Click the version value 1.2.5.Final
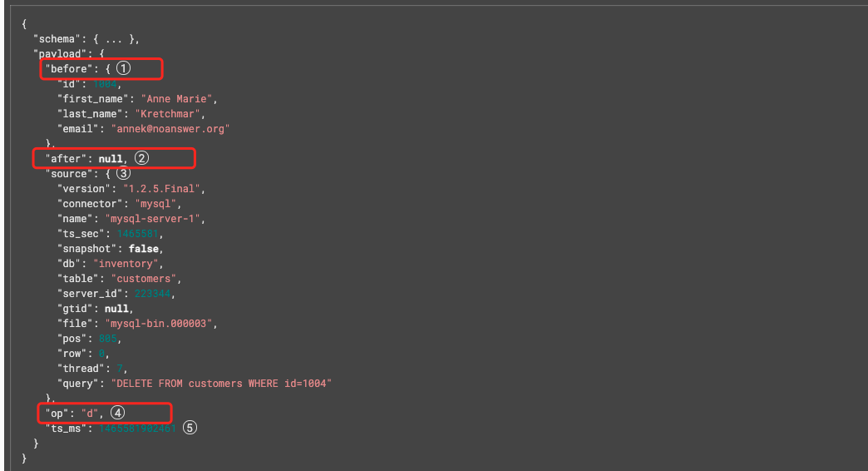The width and height of the screenshot is (868, 471). 161,188
